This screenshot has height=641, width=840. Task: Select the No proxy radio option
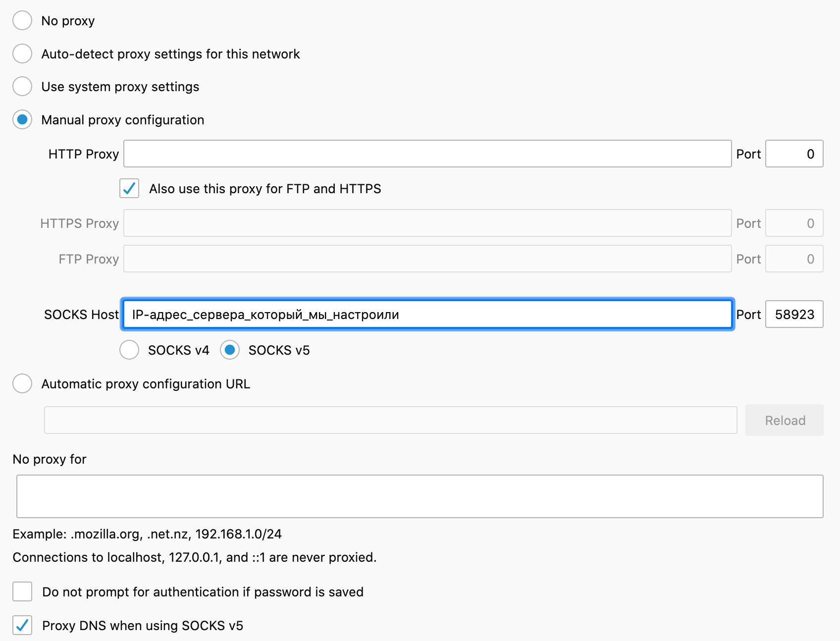(x=22, y=21)
